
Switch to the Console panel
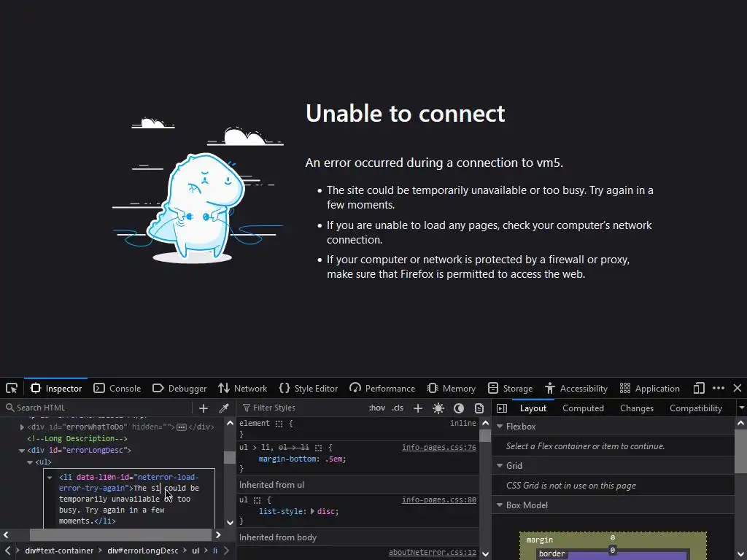(x=117, y=388)
